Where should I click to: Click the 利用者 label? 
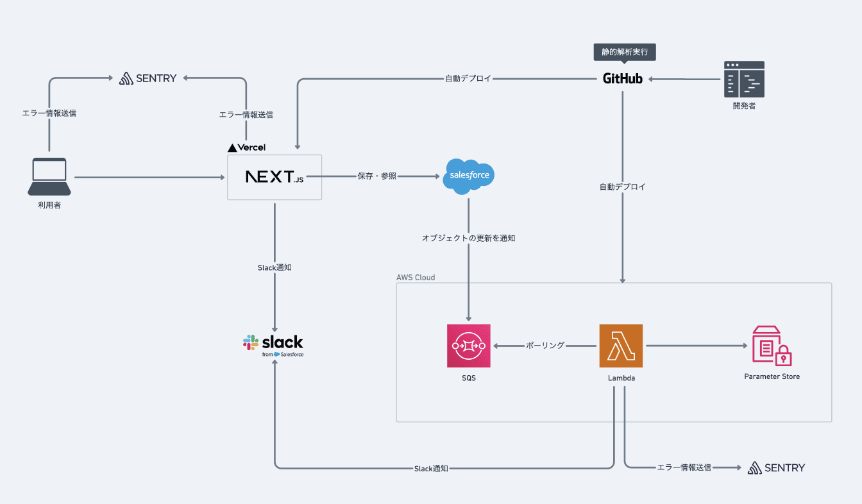49,206
